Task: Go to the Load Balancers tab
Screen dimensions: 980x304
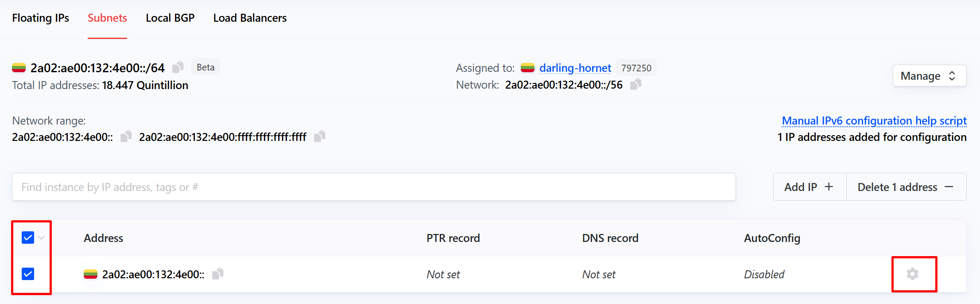Action: click(x=250, y=18)
